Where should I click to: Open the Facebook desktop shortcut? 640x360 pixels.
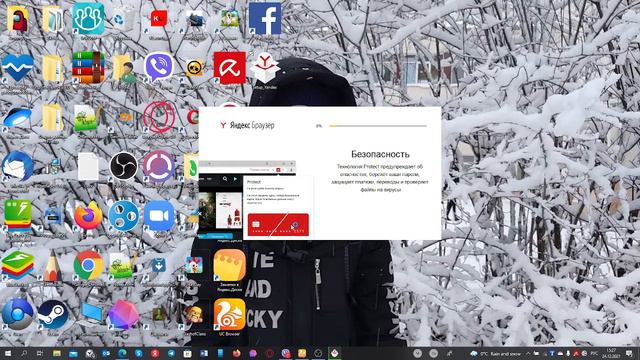click(265, 18)
